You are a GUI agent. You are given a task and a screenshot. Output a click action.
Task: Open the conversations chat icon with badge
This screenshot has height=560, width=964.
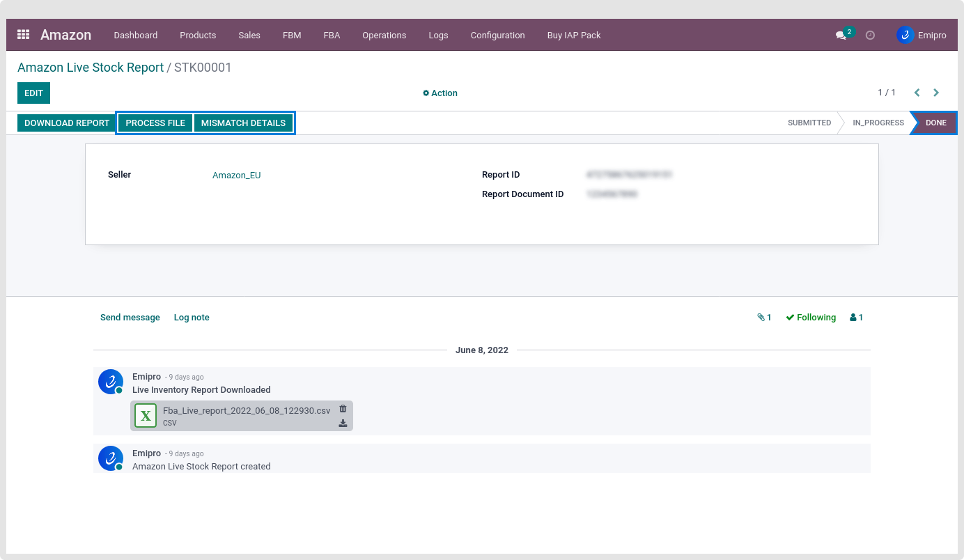click(841, 36)
